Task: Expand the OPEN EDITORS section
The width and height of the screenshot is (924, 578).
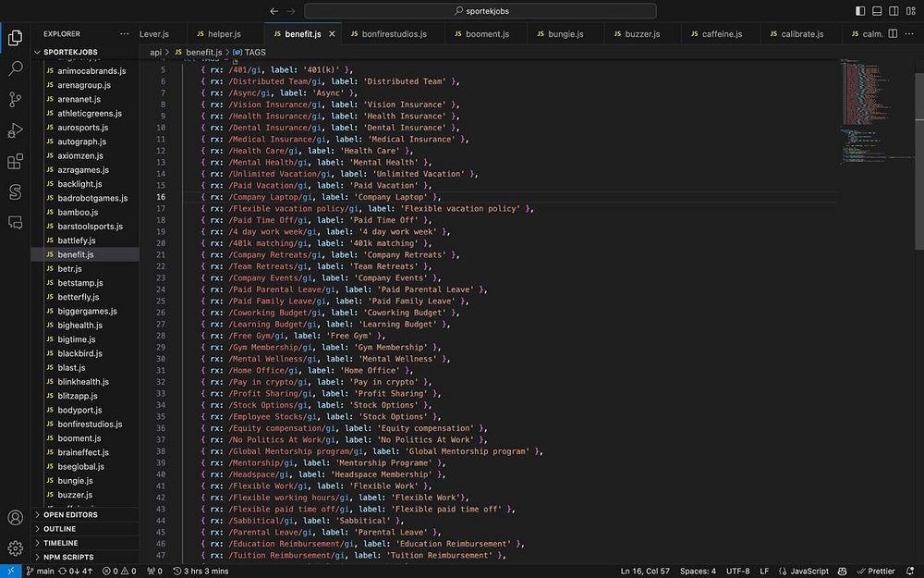Action: pyautogui.click(x=85, y=515)
